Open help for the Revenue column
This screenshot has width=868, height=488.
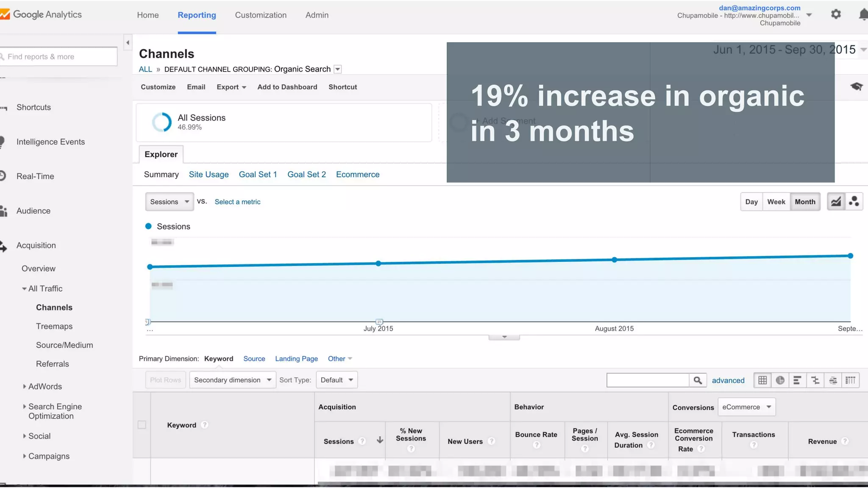pyautogui.click(x=845, y=441)
